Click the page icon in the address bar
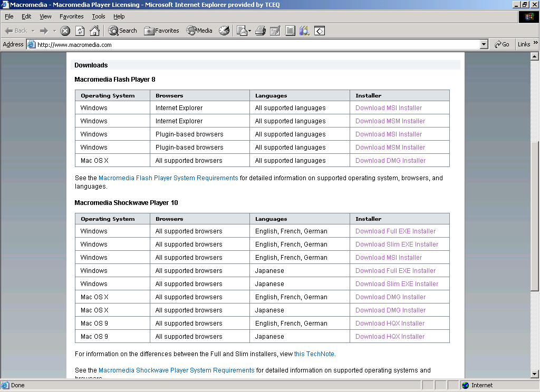This screenshot has width=540, height=392. coord(31,44)
